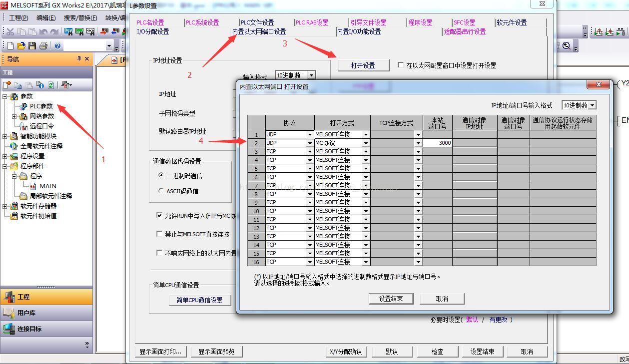
Task: Collapse the 参数 tree node
Action: tap(5, 96)
